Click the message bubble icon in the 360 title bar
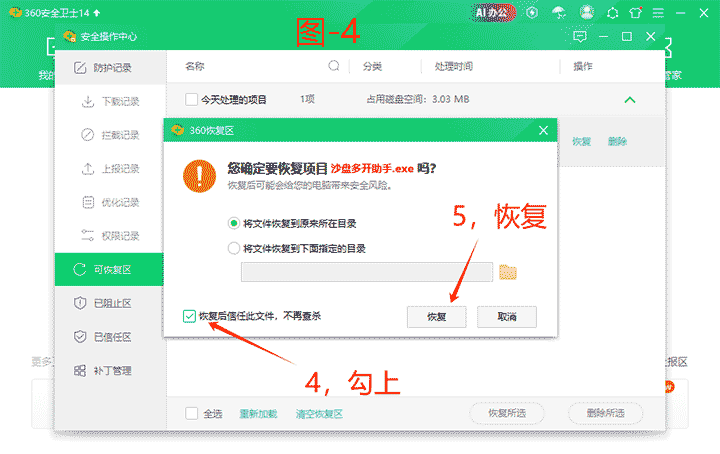Image resolution: width=720 pixels, height=454 pixels. [x=612, y=13]
